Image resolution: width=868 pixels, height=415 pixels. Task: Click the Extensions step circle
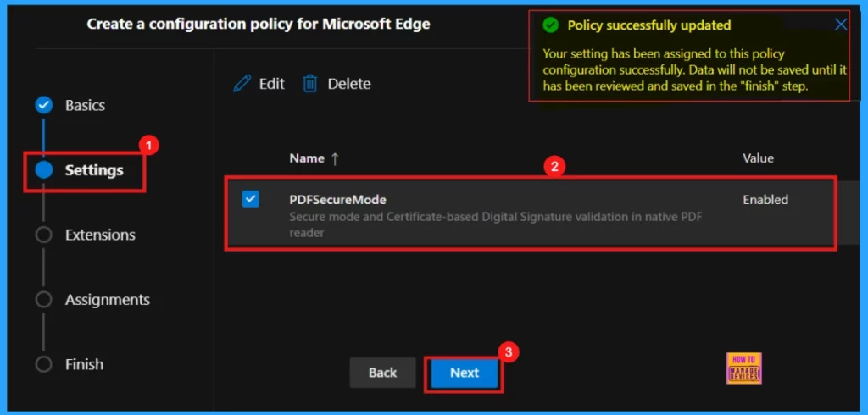(x=44, y=235)
